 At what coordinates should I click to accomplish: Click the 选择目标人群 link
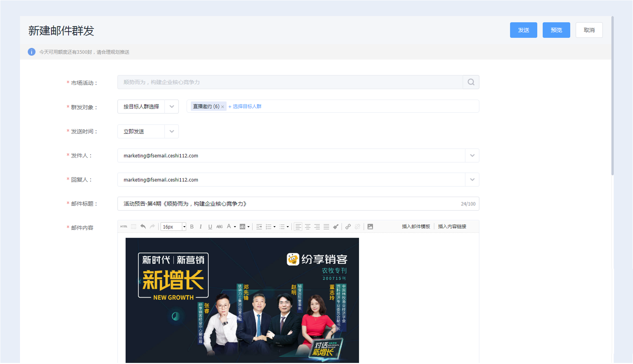[245, 106]
